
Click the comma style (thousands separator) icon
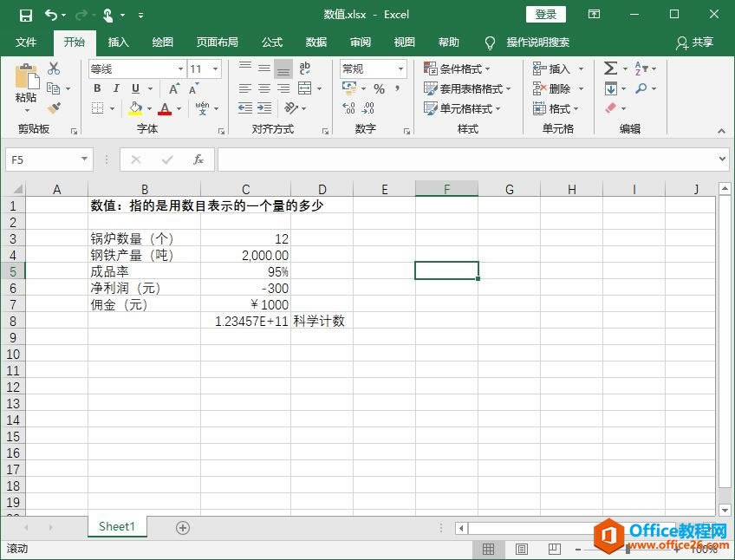[398, 88]
